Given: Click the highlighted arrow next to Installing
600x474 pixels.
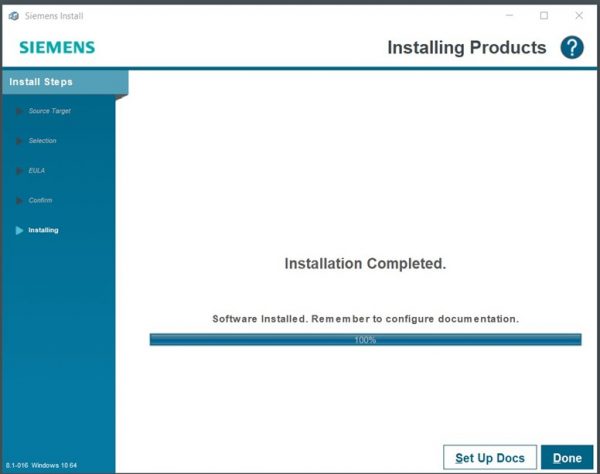Looking at the screenshot, I should 19,230.
